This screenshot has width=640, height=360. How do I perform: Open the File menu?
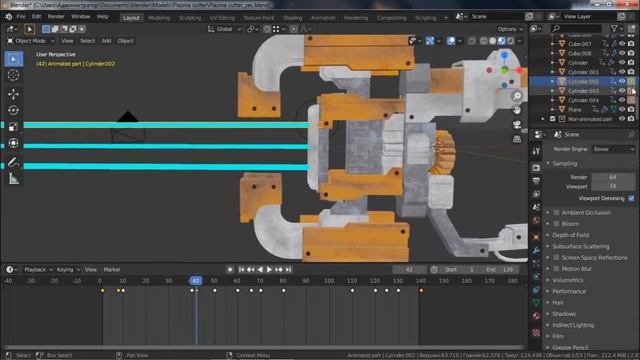[21, 17]
